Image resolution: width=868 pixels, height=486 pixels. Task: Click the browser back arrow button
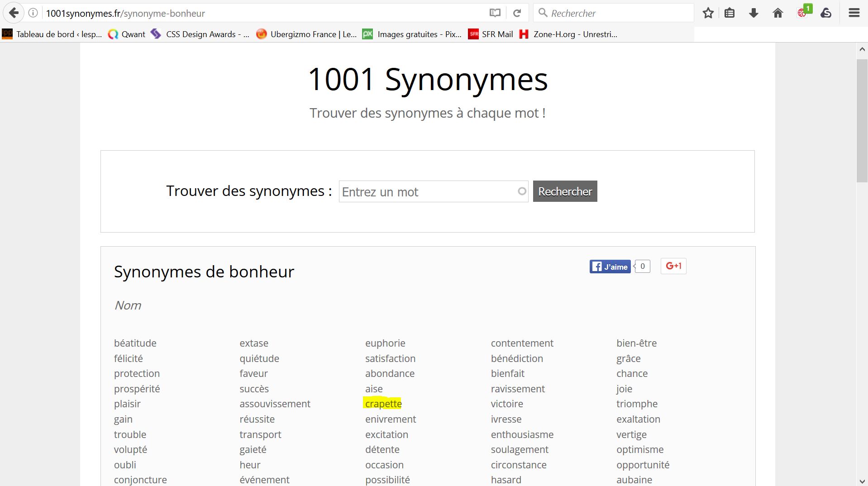[14, 13]
